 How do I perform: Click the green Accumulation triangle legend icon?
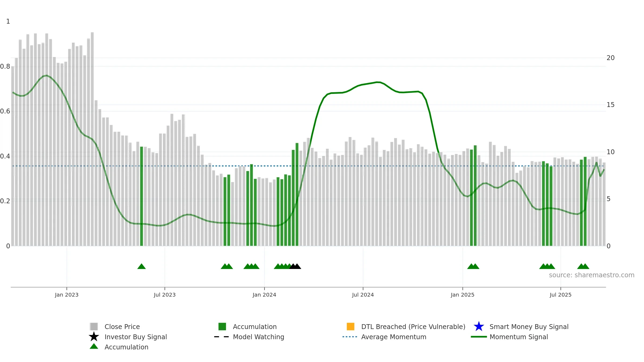(x=94, y=346)
